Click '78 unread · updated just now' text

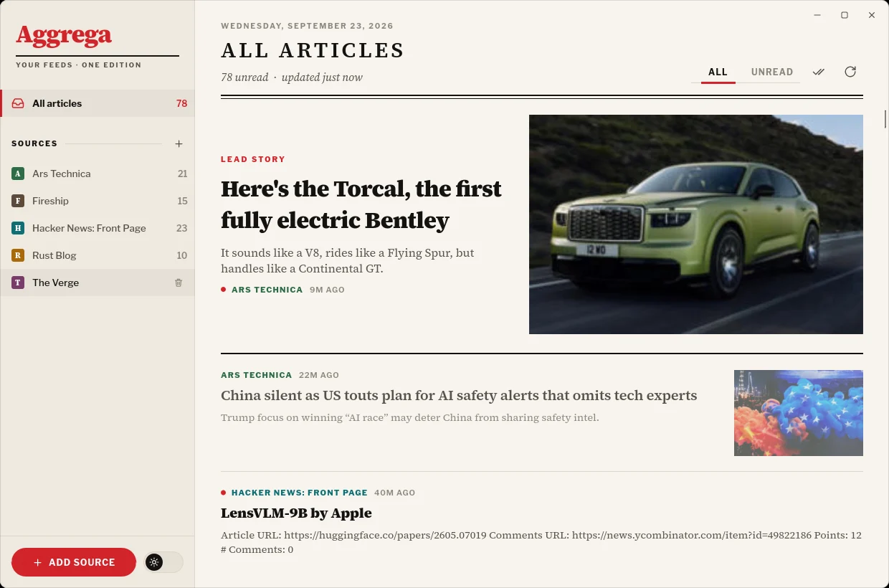point(292,77)
